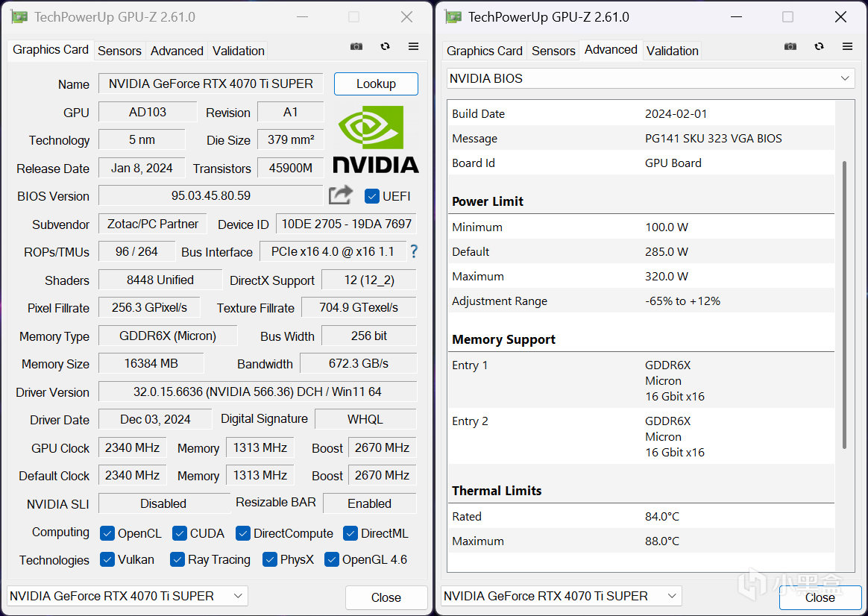Click the BIOS share/export arrow icon

341,195
